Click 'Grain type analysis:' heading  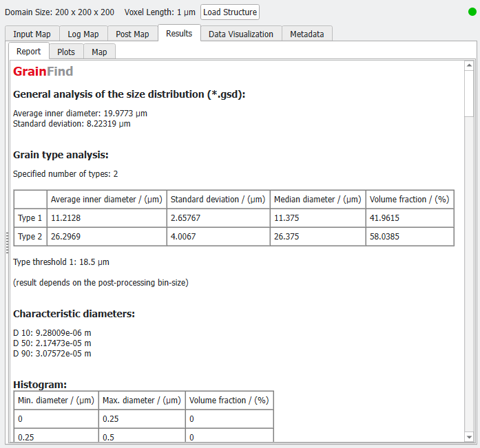tap(61, 155)
